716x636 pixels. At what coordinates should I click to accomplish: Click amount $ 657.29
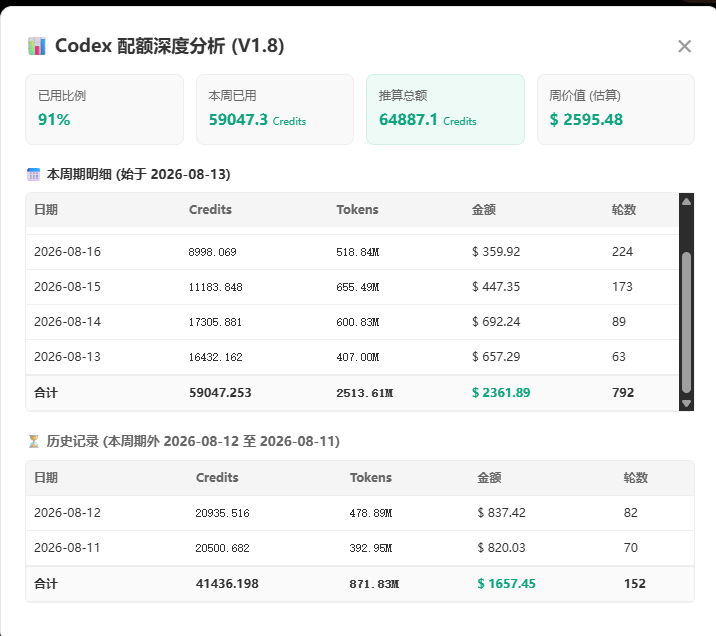pos(496,357)
